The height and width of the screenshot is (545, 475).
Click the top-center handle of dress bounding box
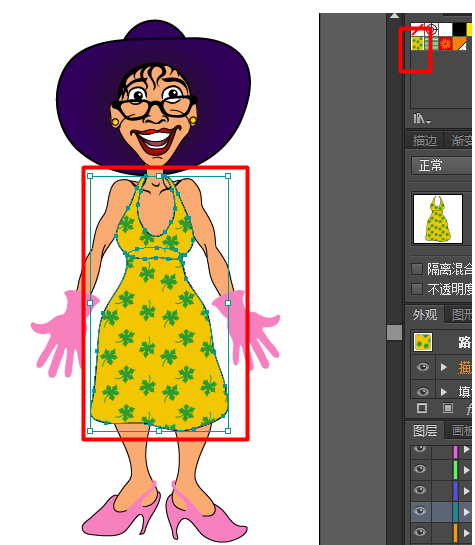coord(159,176)
